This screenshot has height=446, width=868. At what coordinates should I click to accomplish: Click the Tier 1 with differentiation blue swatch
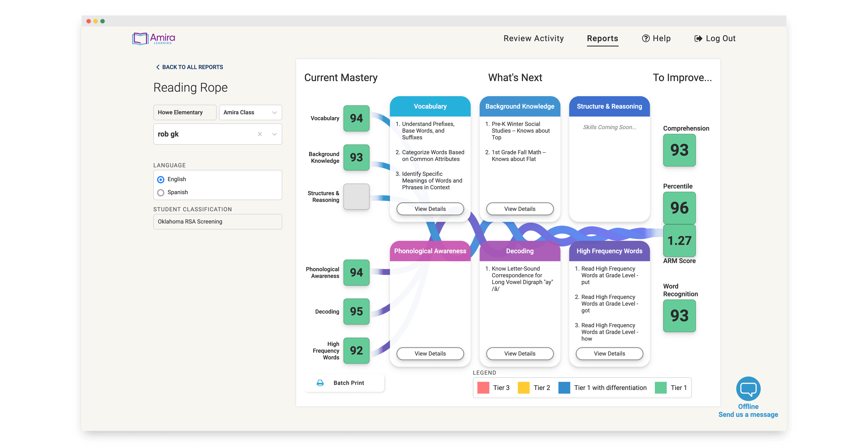[564, 388]
